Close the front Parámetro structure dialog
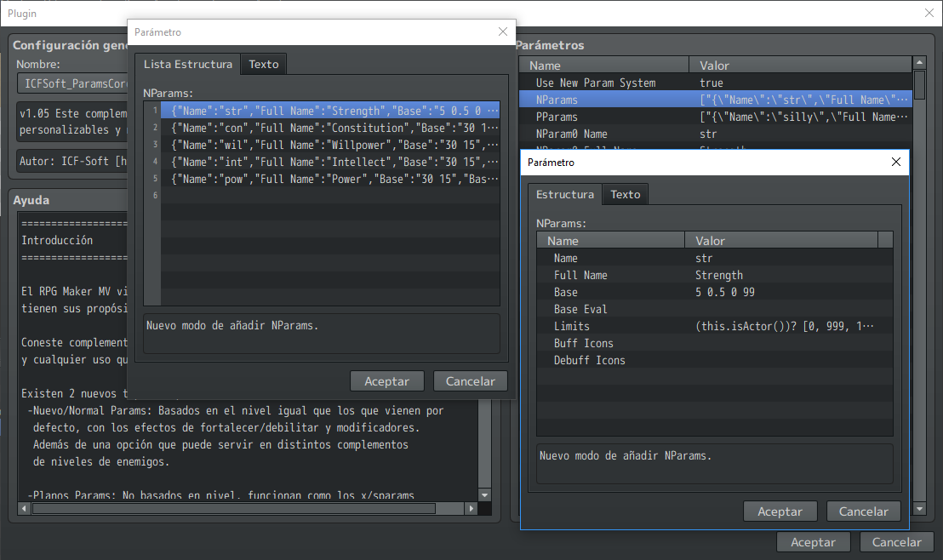943x560 pixels. coord(895,162)
